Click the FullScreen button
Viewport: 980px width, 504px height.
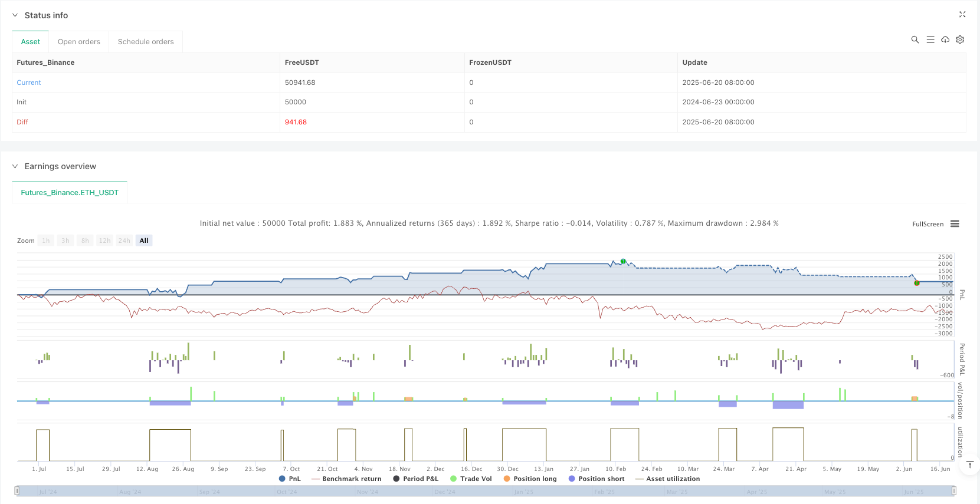pyautogui.click(x=927, y=224)
